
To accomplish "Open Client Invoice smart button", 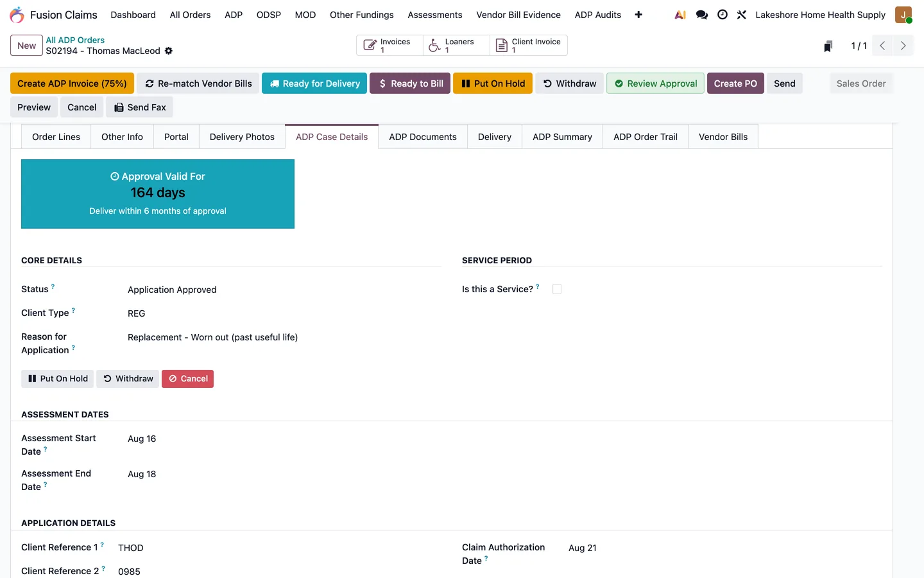I will point(529,46).
